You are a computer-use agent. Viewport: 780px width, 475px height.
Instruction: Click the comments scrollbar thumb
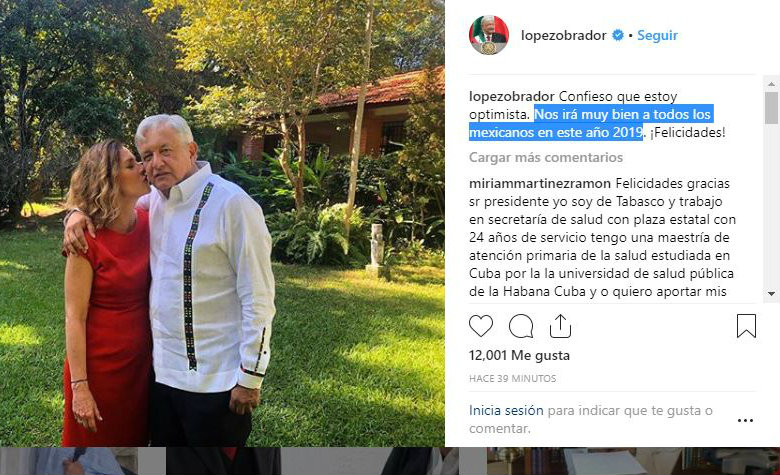point(771,108)
